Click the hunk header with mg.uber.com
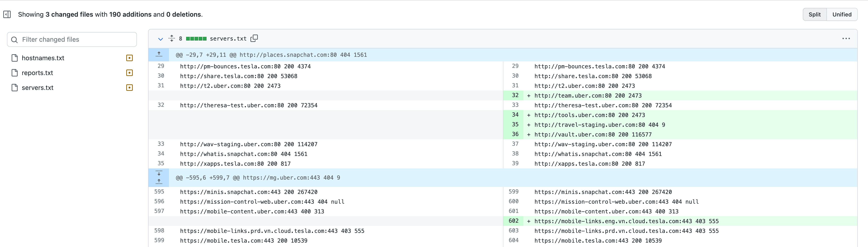This screenshot has height=247, width=868. [258, 178]
